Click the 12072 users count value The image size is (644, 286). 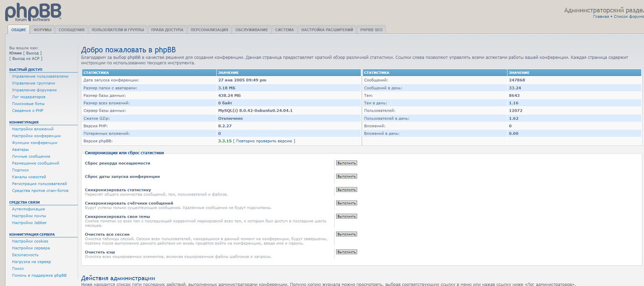pos(515,111)
